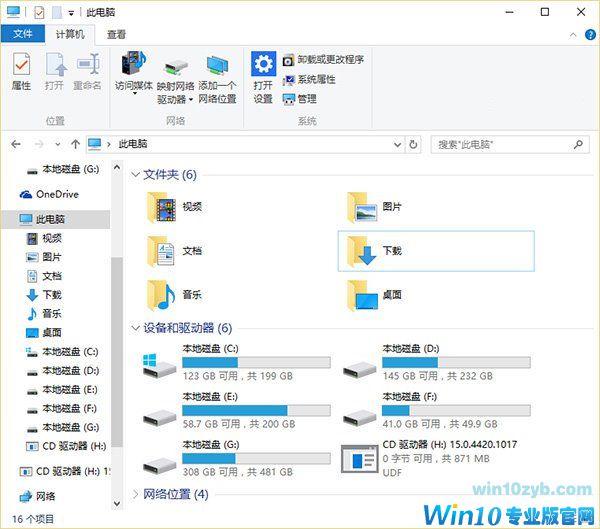Open 视频 in navigation pane
Image resolution: width=600 pixels, height=529 pixels.
44,238
